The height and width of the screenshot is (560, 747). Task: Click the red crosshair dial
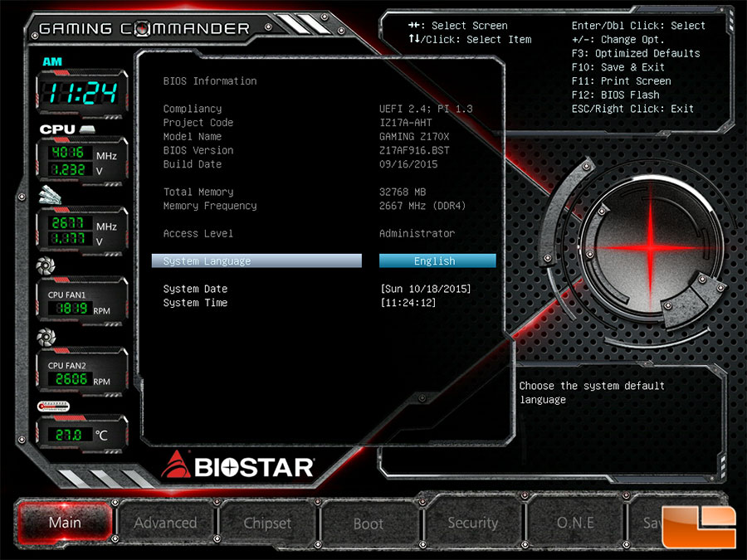pyautogui.click(x=650, y=246)
